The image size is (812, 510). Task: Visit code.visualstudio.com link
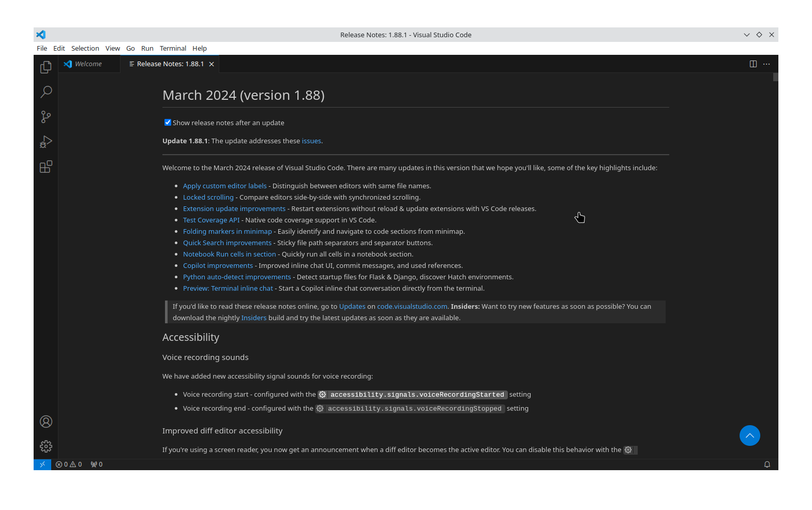pos(412,307)
